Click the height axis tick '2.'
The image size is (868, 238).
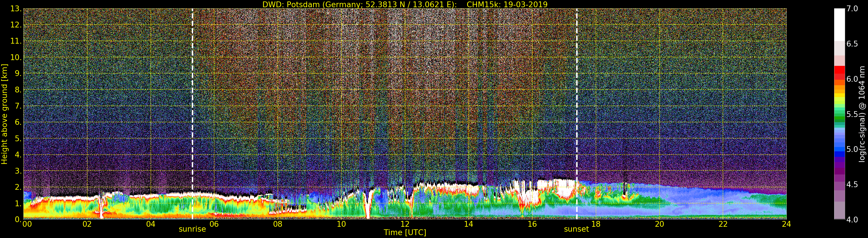click(18, 187)
